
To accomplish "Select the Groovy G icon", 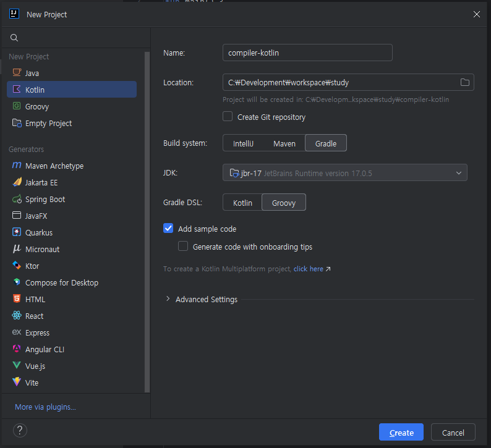I will click(x=17, y=106).
